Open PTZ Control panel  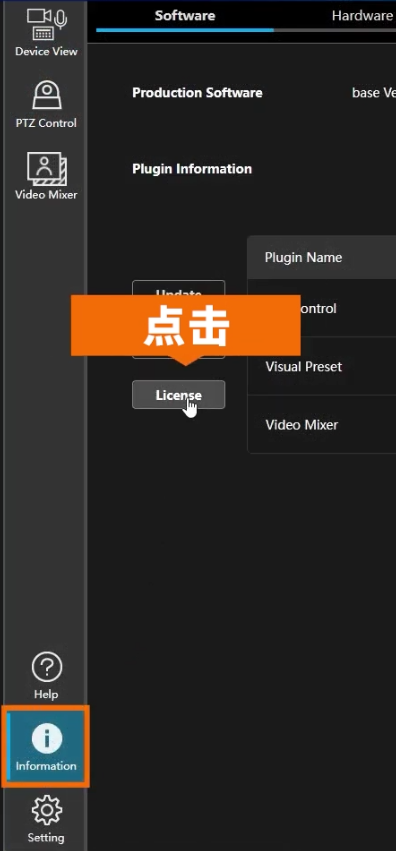click(x=46, y=105)
